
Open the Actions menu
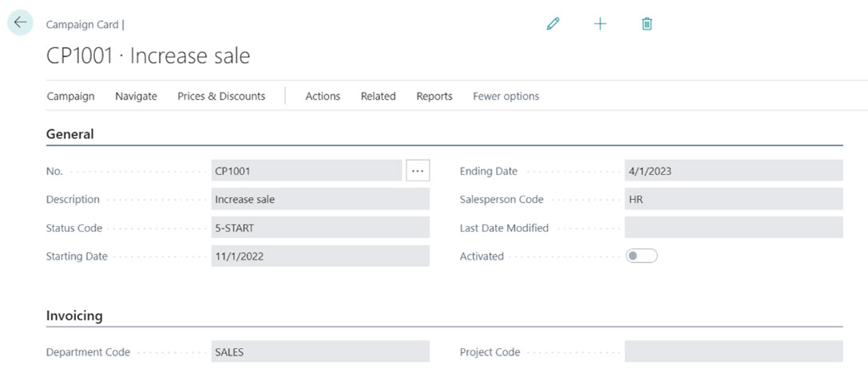coord(323,96)
